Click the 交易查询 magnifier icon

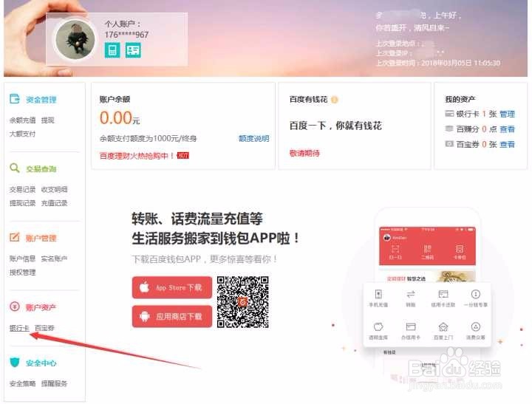15,168
